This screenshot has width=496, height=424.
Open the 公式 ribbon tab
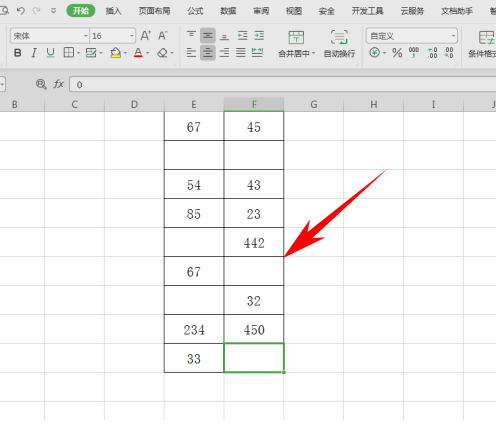pyautogui.click(x=195, y=11)
